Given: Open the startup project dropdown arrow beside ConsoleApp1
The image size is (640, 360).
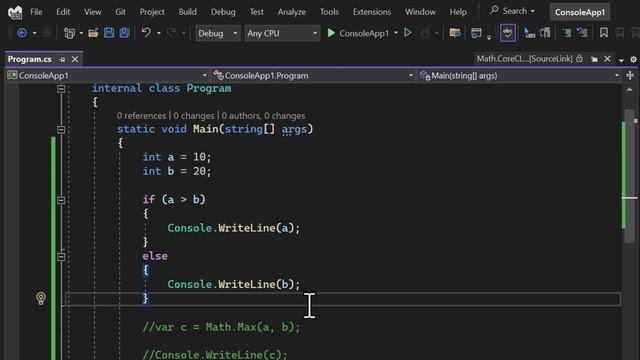Looking at the screenshot, I should [396, 33].
